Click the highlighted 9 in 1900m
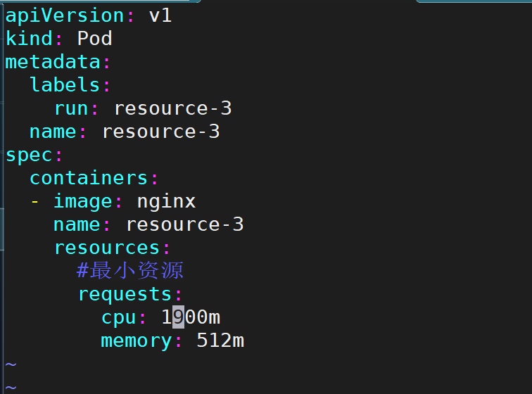 pyautogui.click(x=179, y=317)
